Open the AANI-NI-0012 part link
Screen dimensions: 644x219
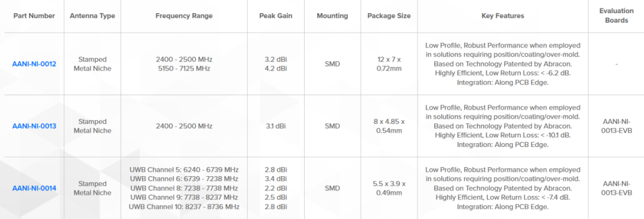pyautogui.click(x=34, y=64)
